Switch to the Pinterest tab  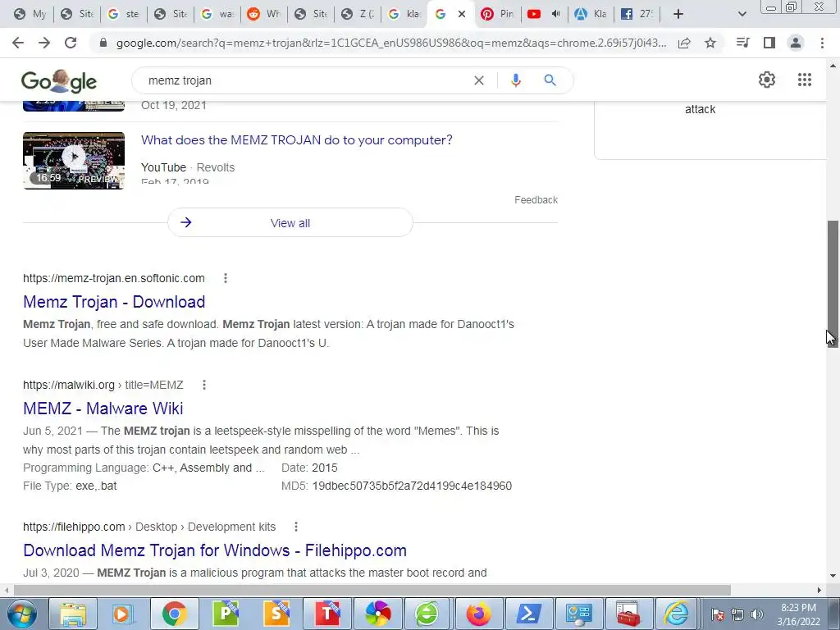click(x=497, y=14)
